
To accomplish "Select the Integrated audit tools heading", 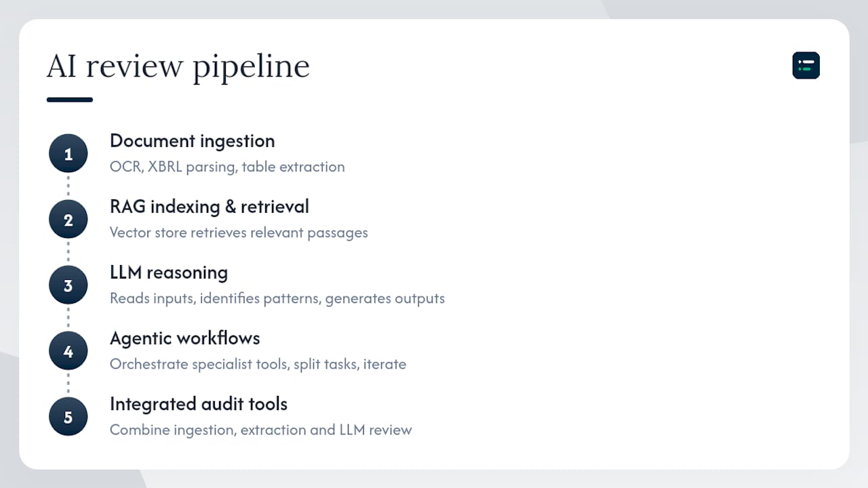I will 199,404.
